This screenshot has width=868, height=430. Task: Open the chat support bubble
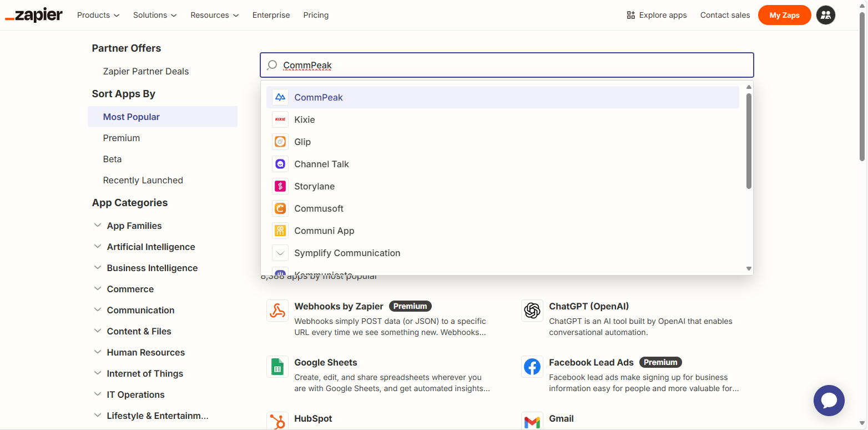coord(829,401)
